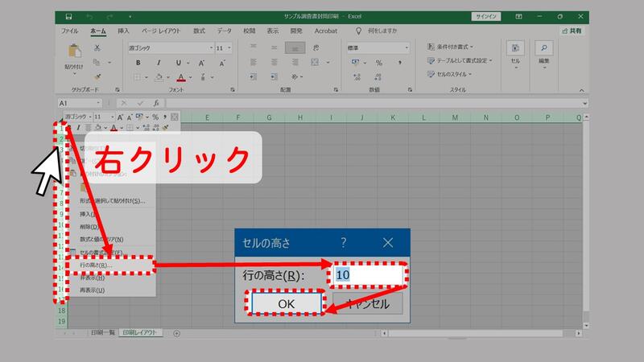Click the lightbulb Tell Me search
This screenshot has height=362, width=644.
(358, 31)
